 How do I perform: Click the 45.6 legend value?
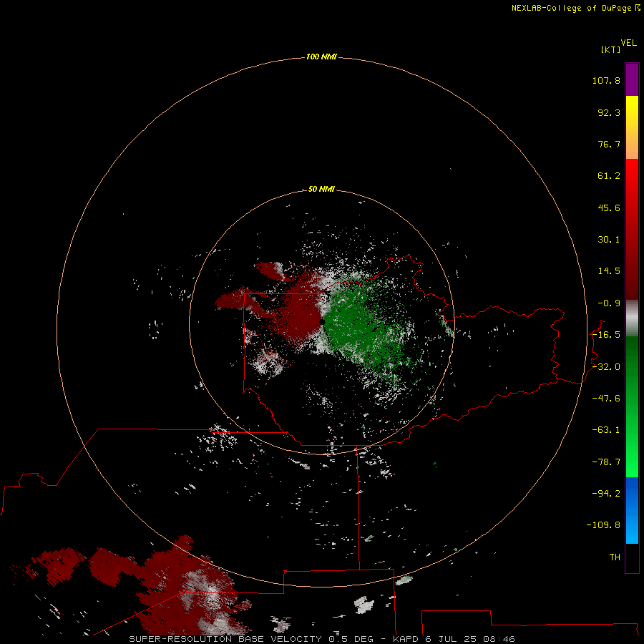[609, 208]
